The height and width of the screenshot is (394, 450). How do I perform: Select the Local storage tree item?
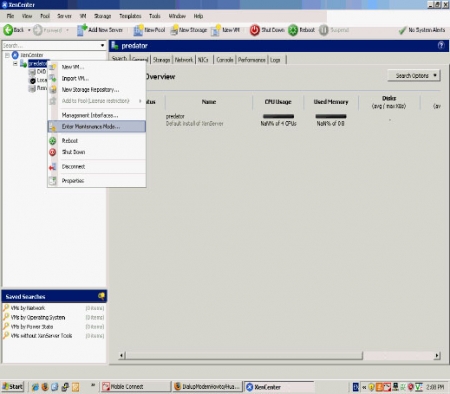38,80
